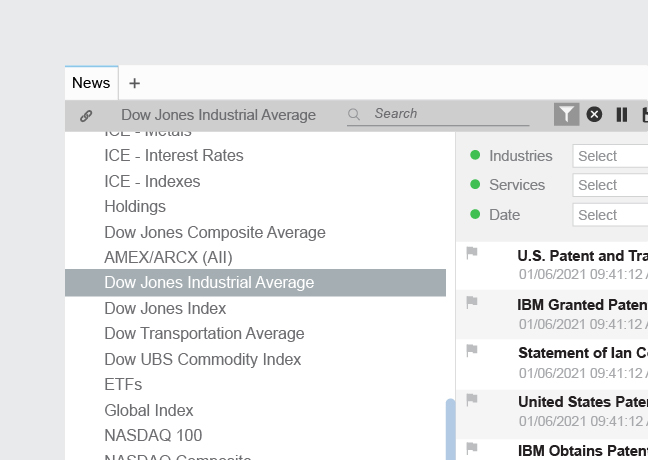
Task: Toggle the filter funnel icon
Action: [x=566, y=114]
